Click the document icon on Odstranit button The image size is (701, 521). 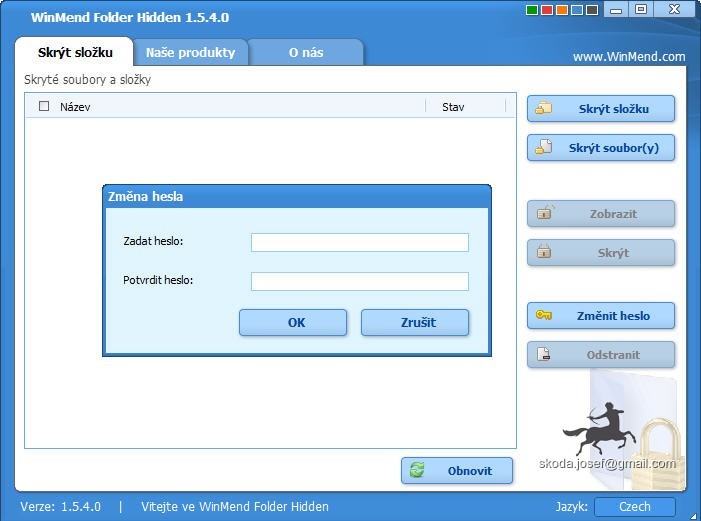click(x=544, y=354)
